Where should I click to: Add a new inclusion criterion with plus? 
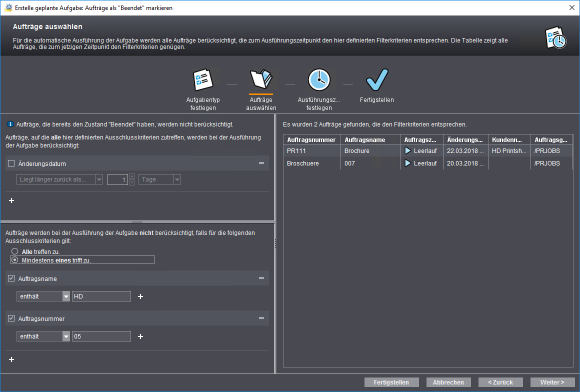click(x=11, y=200)
